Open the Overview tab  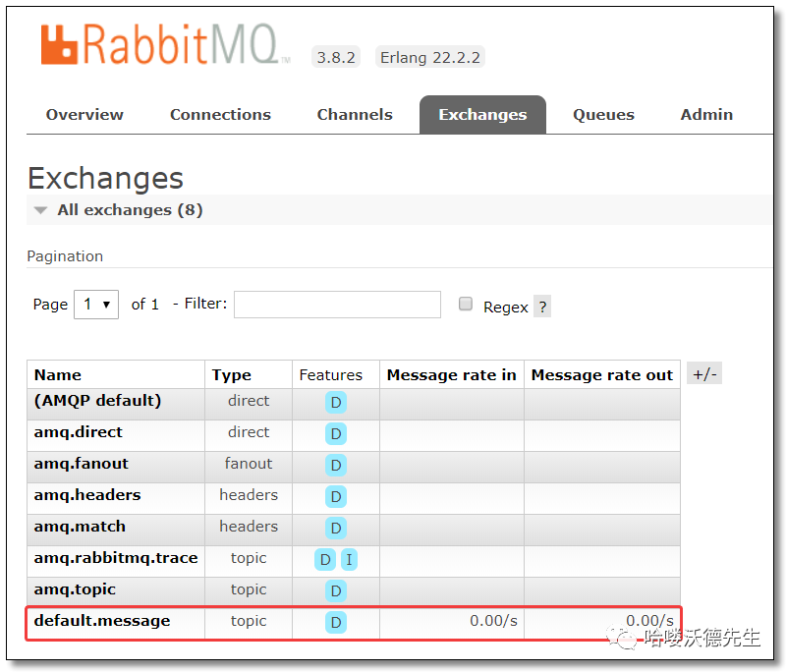(x=84, y=115)
